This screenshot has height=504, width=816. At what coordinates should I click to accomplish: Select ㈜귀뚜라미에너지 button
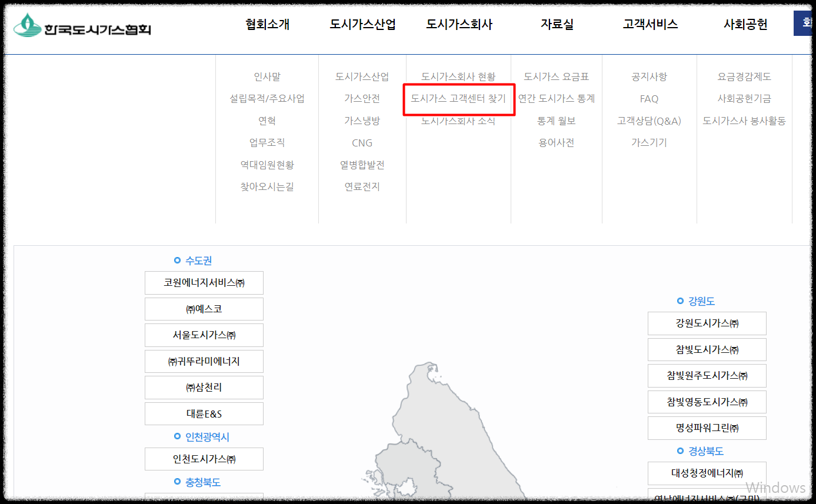click(204, 361)
